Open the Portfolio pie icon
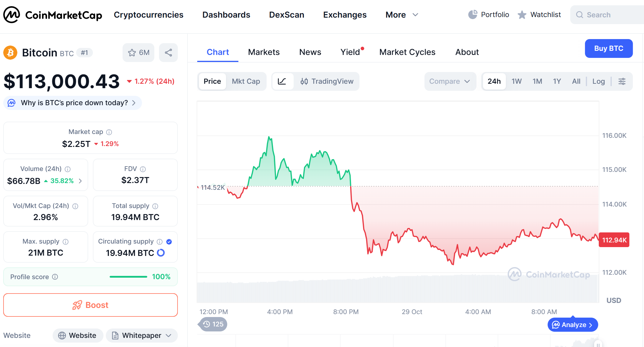This screenshot has width=644, height=347. pos(473,15)
